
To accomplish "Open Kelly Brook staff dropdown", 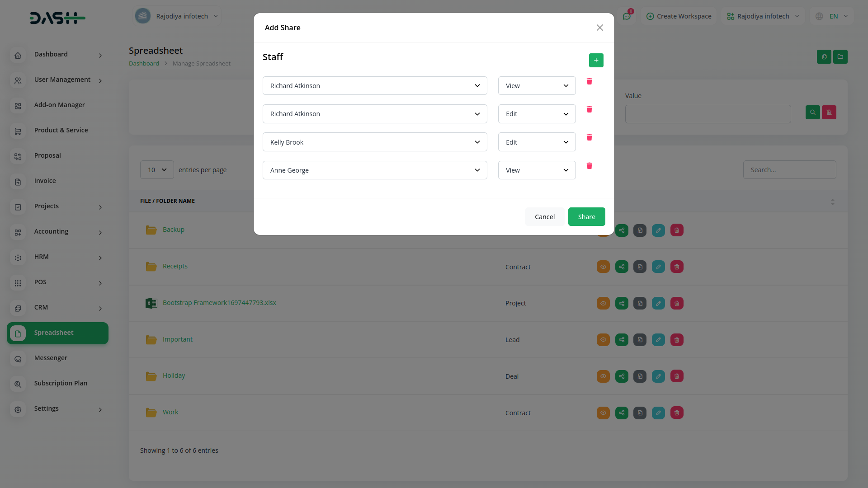I will click(x=374, y=142).
